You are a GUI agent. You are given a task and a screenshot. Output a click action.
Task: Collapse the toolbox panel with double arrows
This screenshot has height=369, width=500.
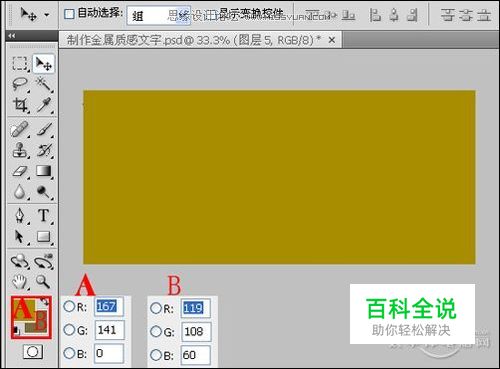pos(12,36)
